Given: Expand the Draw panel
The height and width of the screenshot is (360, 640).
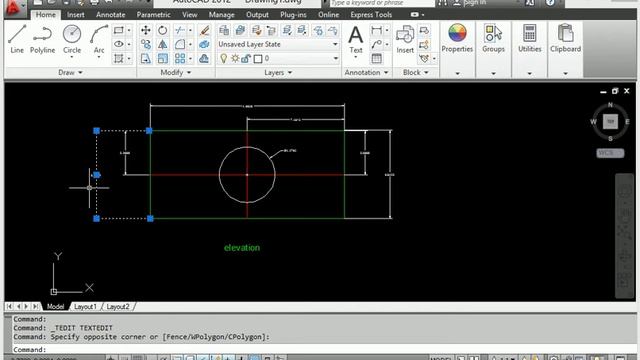Looking at the screenshot, I should click(x=70, y=72).
